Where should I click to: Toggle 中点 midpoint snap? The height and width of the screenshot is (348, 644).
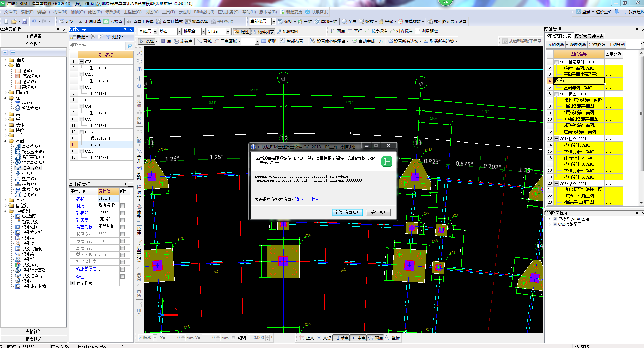click(x=358, y=338)
